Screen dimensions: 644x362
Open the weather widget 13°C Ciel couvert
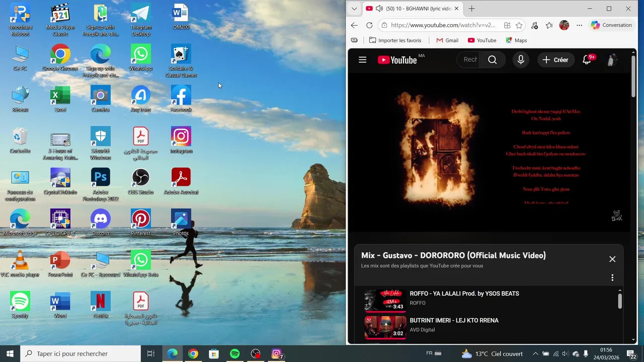492,353
